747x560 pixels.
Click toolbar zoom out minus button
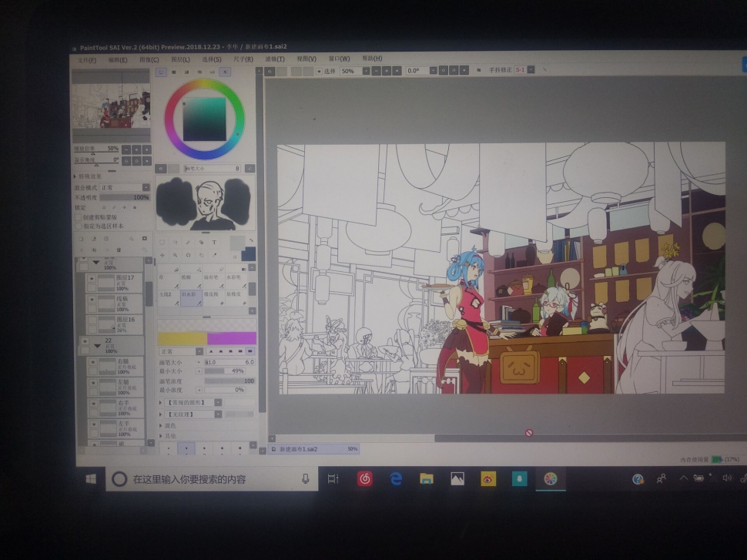pyautogui.click(x=376, y=71)
